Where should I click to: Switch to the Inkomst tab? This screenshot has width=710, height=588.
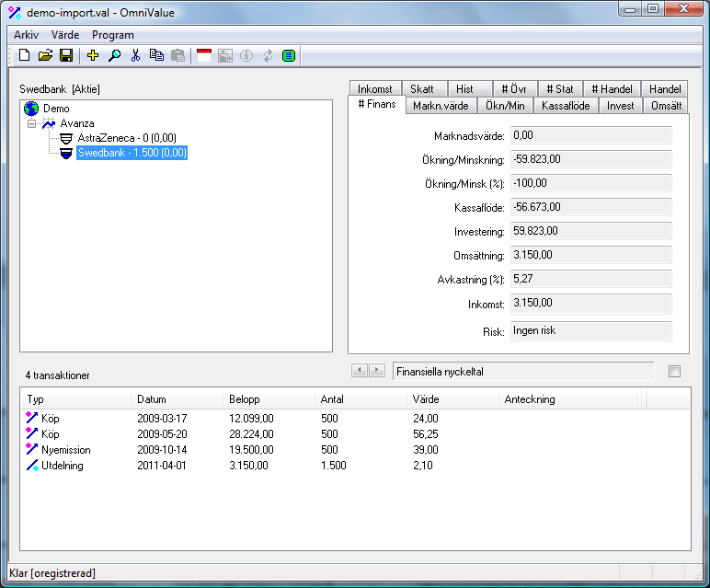375,88
